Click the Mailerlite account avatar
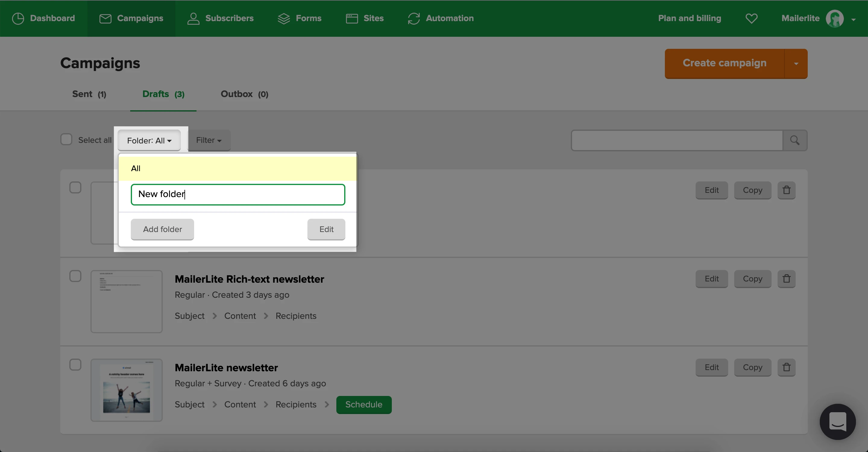868x452 pixels. click(835, 18)
